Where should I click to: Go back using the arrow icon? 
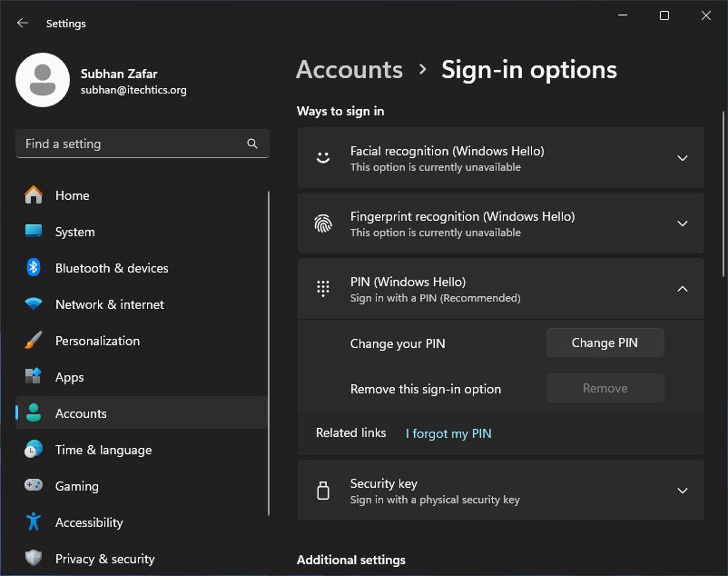(x=23, y=23)
